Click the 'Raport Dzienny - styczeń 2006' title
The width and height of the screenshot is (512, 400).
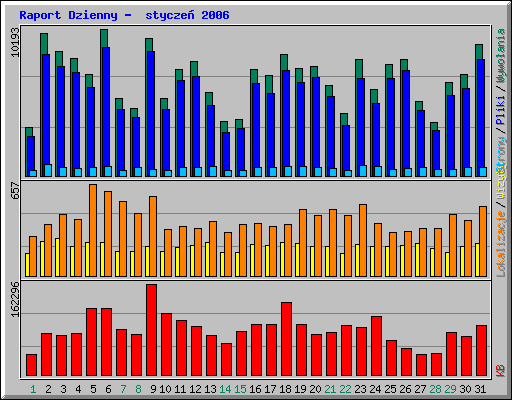[x=124, y=15]
